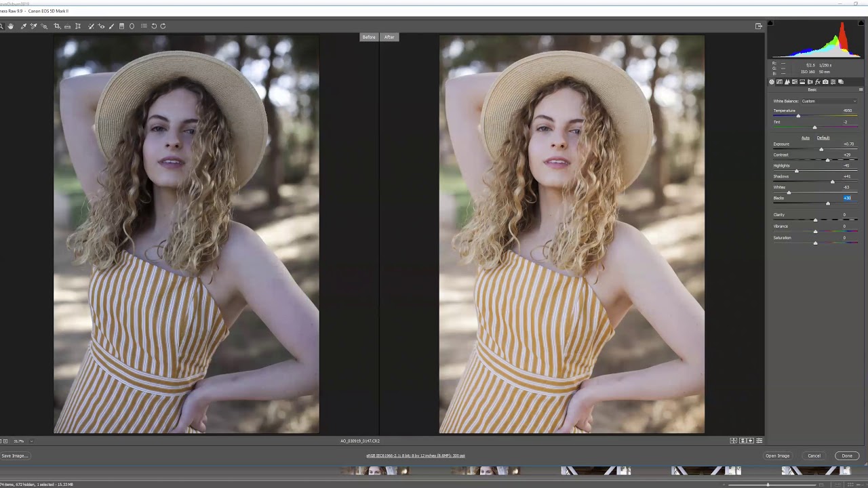This screenshot has width=868, height=488.
Task: Open the workflow options sRGB link
Action: click(416, 455)
